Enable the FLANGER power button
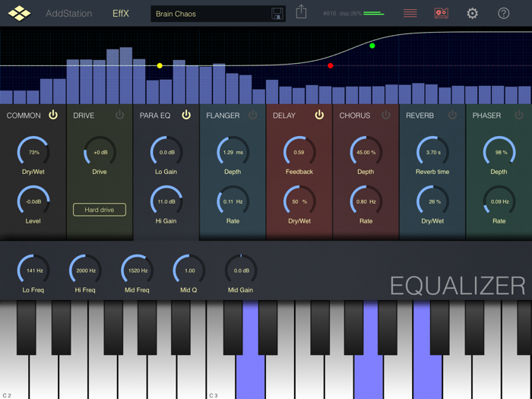532x399 pixels. click(x=253, y=115)
